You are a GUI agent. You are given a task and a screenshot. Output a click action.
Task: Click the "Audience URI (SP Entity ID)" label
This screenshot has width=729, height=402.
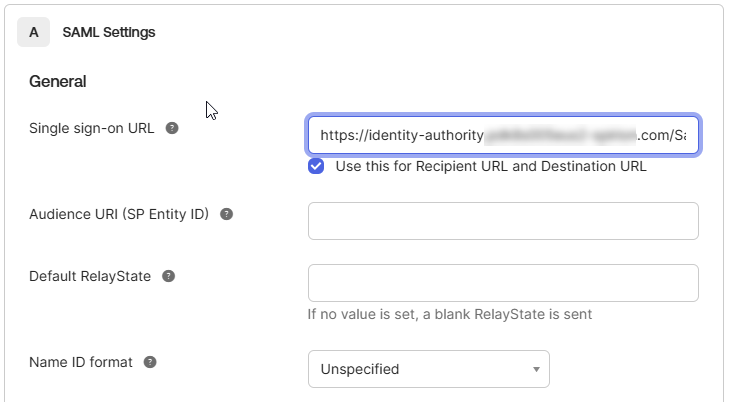(119, 214)
